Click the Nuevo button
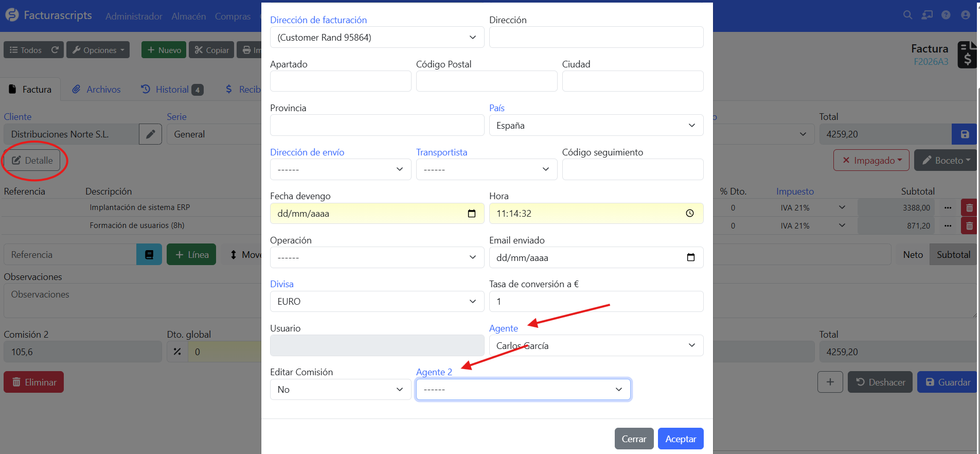Viewport: 980px width, 454px height. (164, 50)
